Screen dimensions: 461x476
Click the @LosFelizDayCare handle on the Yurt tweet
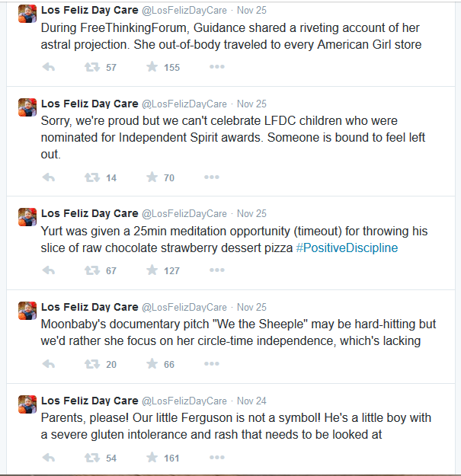184,213
